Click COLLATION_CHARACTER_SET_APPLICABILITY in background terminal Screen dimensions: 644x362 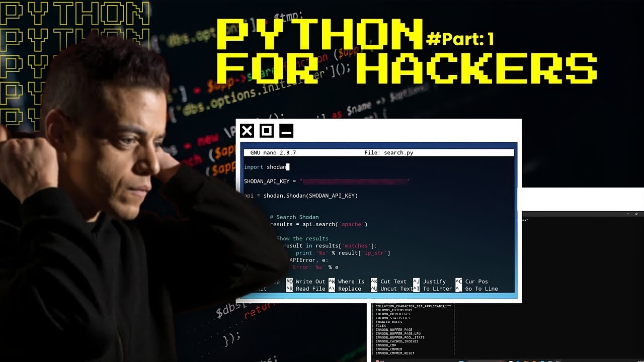click(413, 306)
